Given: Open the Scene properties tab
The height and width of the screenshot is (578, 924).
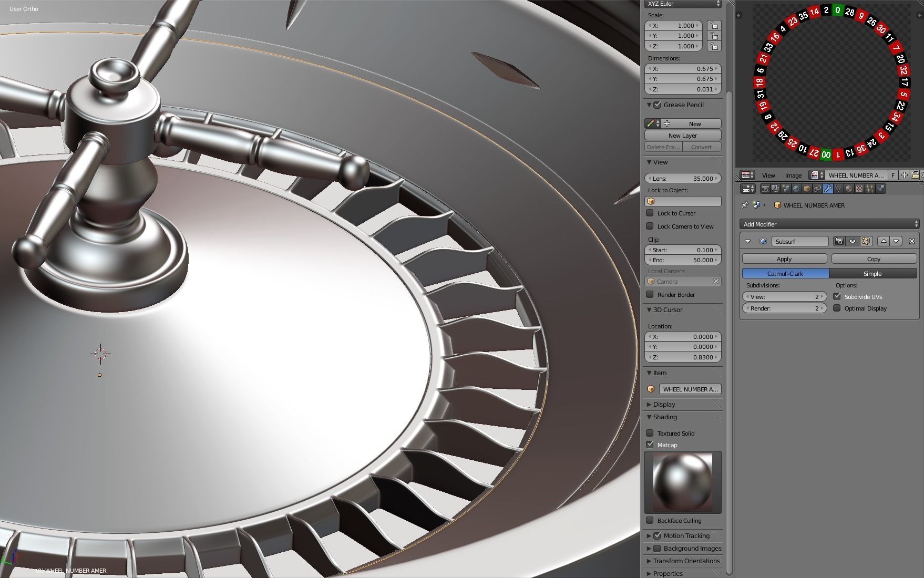Looking at the screenshot, I should coord(786,189).
